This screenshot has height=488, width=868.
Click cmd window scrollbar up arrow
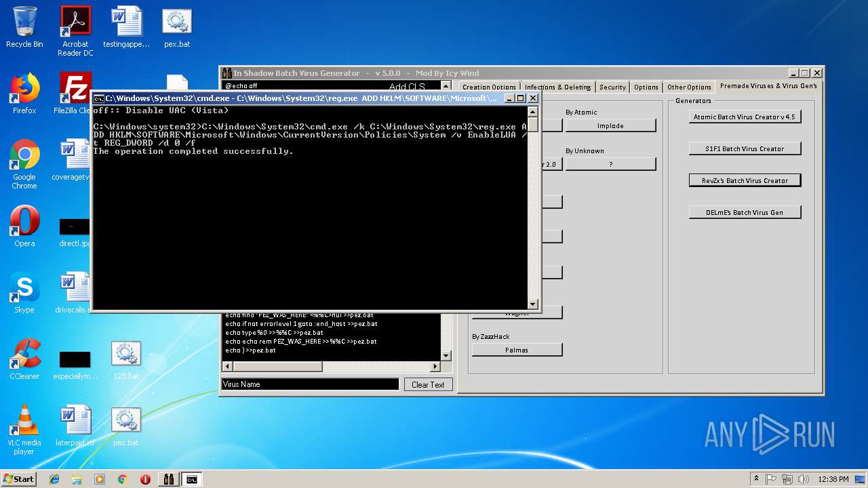[x=532, y=112]
